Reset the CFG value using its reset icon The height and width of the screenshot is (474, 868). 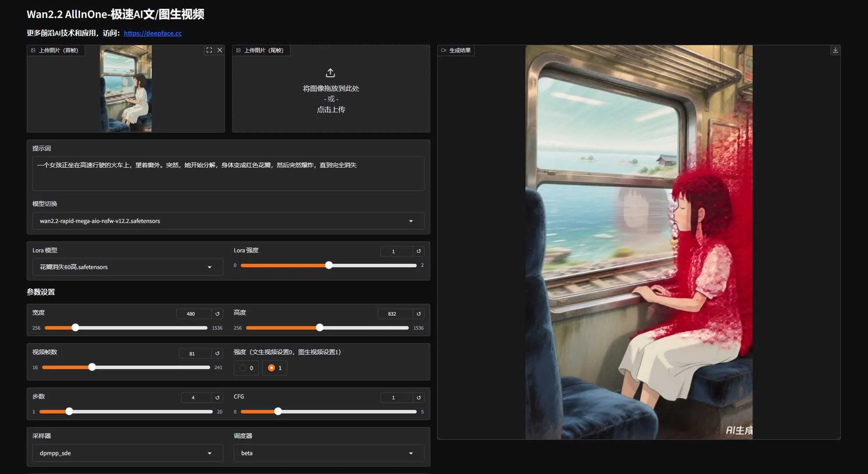418,397
